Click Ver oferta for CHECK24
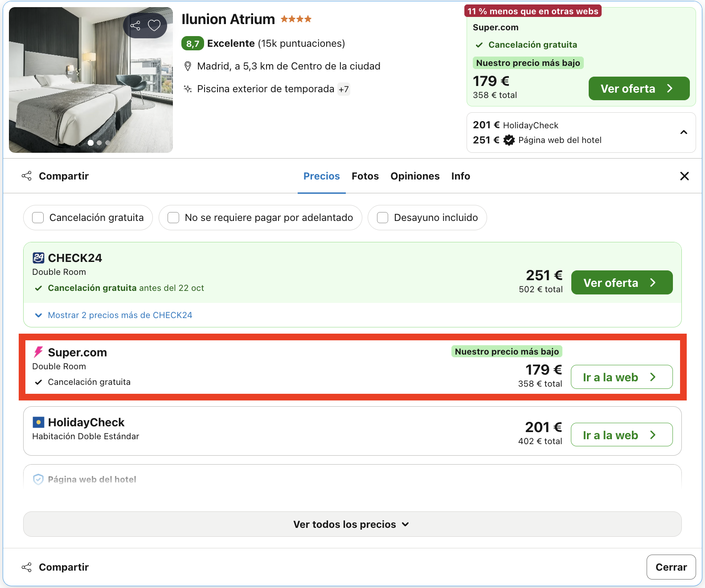 tap(622, 282)
